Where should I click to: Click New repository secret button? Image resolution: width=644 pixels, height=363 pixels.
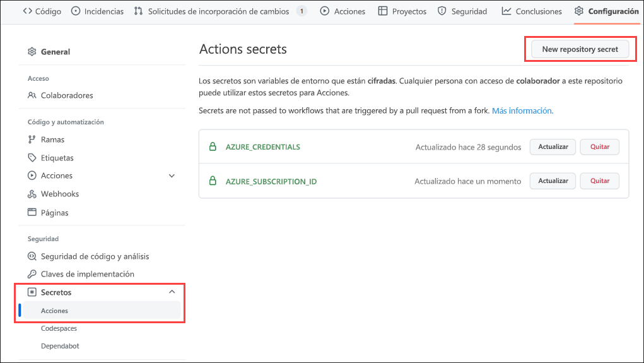point(580,49)
